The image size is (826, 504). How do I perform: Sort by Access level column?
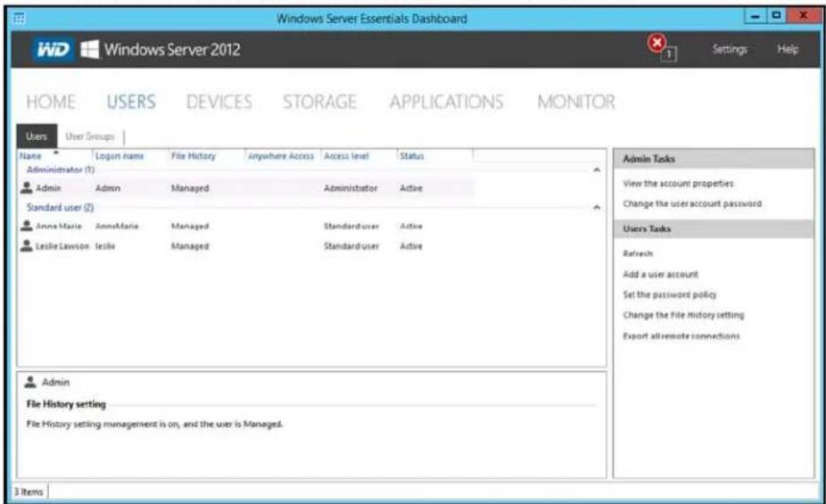click(346, 156)
